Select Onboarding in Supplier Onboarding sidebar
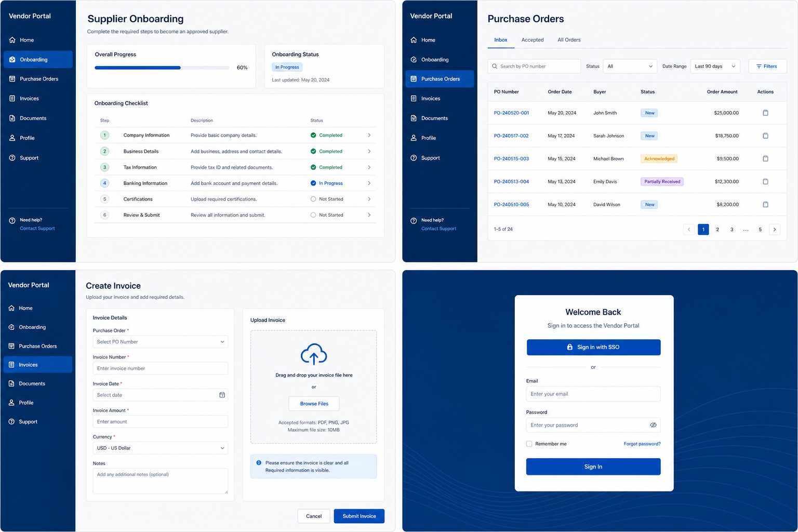798x532 pixels. (x=38, y=59)
